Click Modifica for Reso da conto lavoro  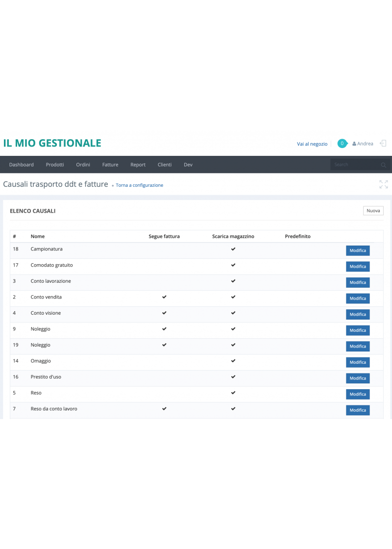point(358,410)
